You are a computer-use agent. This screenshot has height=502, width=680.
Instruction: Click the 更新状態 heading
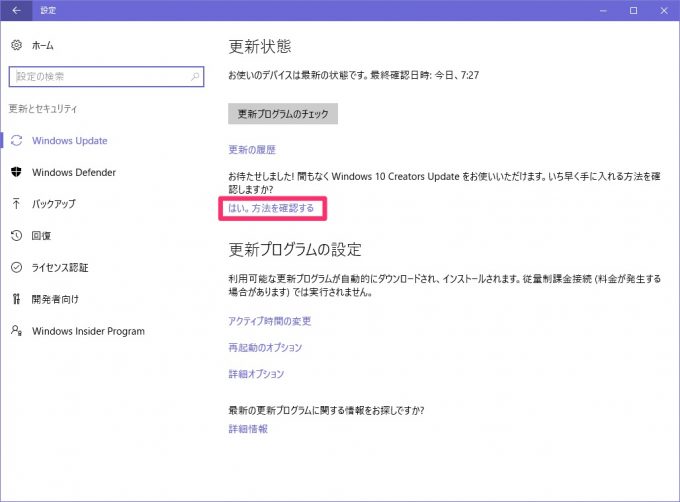click(x=260, y=46)
